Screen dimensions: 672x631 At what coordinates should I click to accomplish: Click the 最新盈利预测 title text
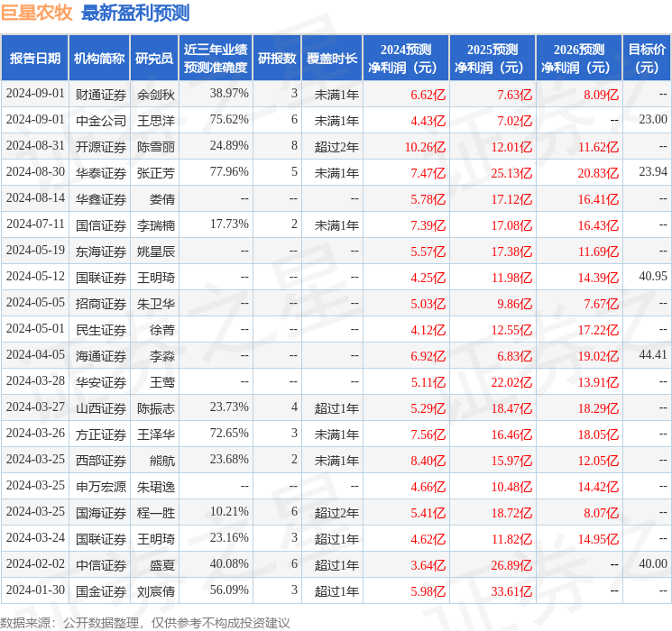click(135, 13)
